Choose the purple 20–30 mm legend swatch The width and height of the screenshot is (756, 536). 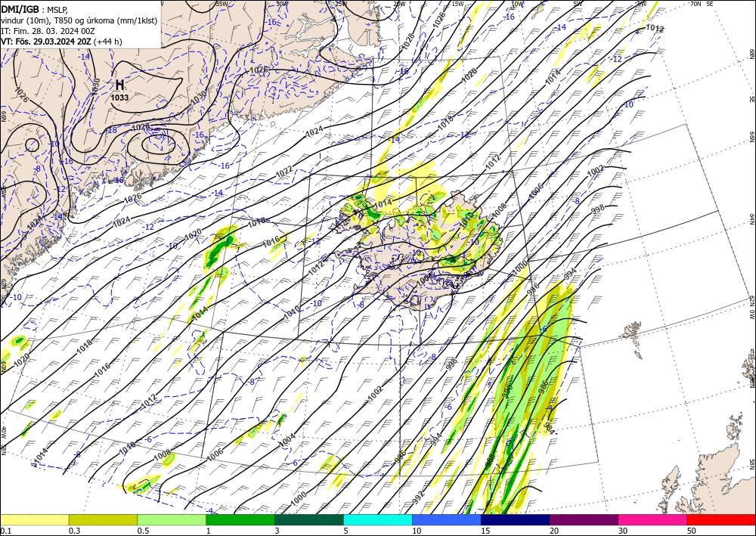tap(584, 519)
